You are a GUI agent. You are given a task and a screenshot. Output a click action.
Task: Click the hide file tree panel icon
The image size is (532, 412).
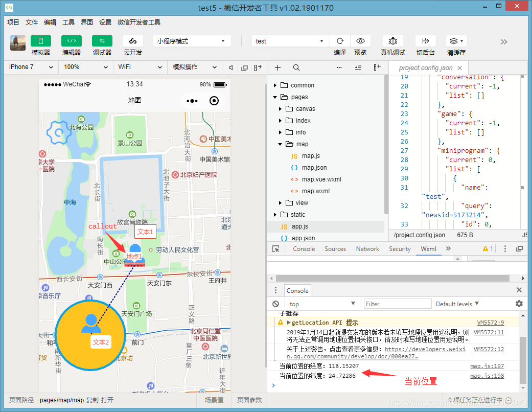pyautogui.click(x=377, y=67)
